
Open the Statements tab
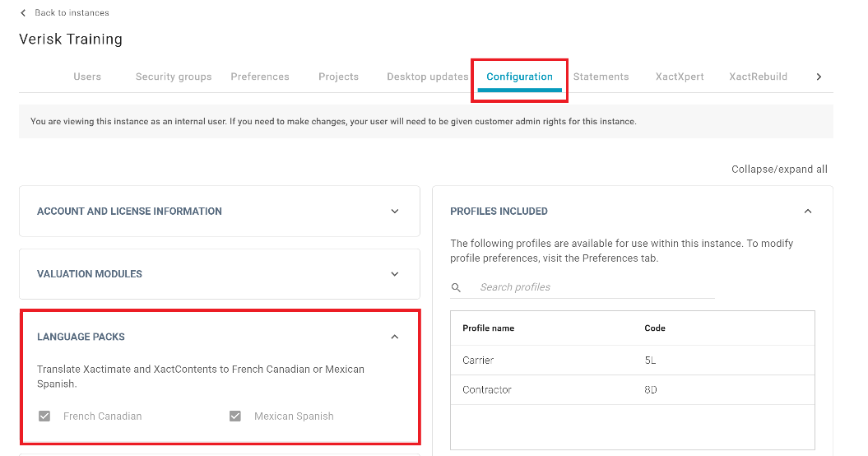click(601, 77)
